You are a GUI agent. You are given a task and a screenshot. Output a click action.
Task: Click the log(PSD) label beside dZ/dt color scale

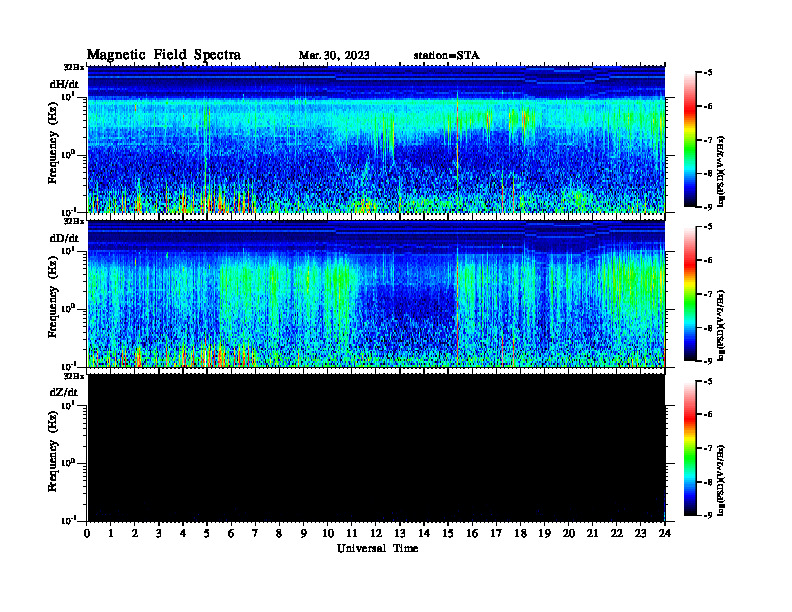pos(721,480)
